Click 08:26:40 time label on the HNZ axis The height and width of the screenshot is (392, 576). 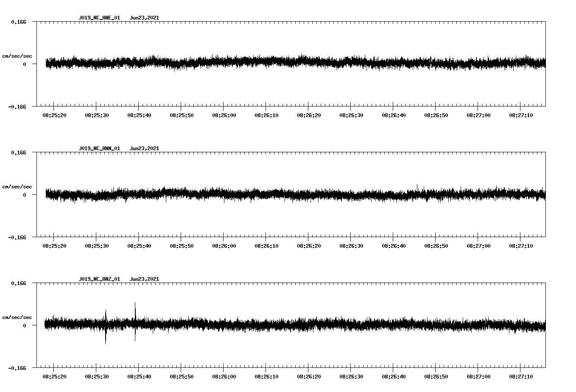tap(393, 377)
